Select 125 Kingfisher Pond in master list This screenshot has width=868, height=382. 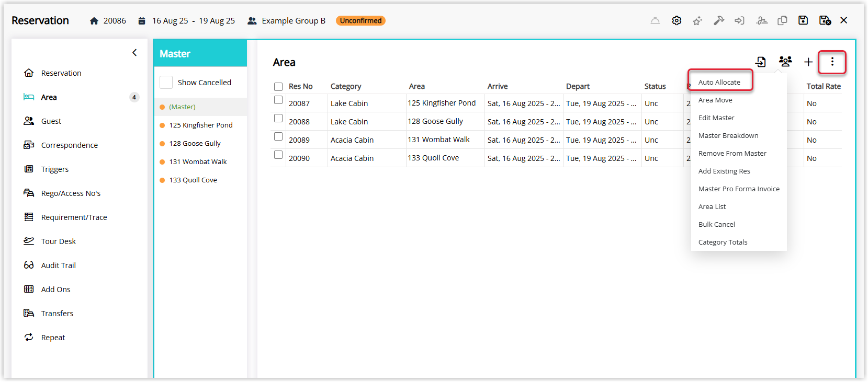pos(200,125)
